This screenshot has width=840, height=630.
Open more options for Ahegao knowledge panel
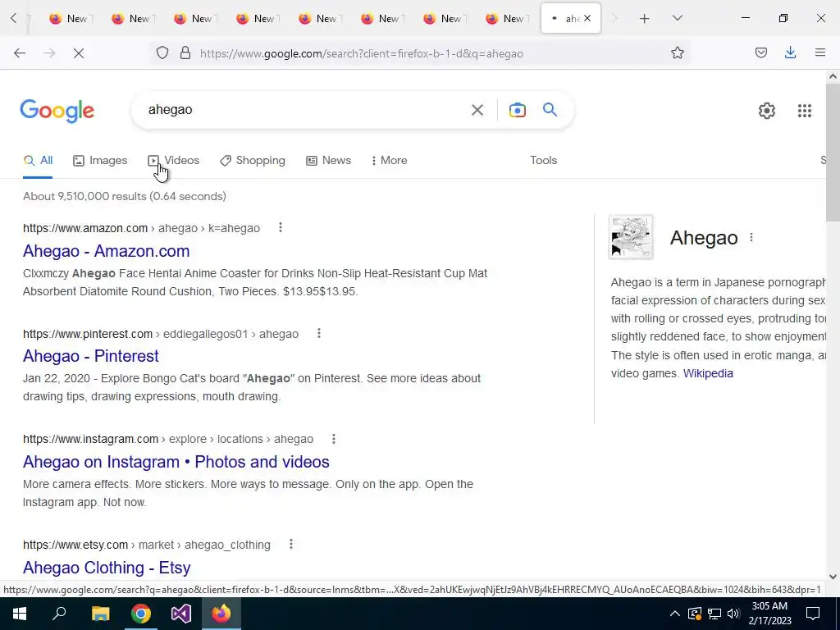tap(751, 237)
